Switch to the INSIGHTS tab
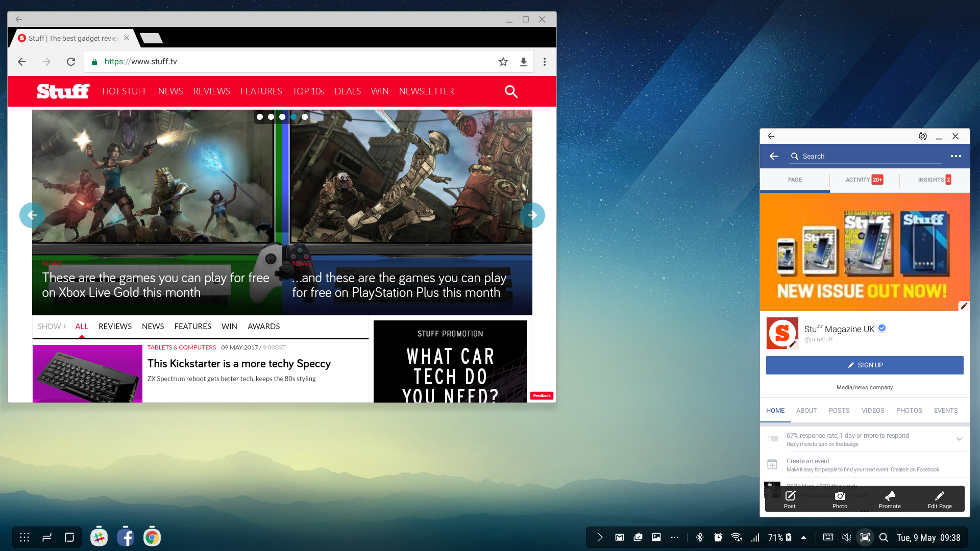 934,180
